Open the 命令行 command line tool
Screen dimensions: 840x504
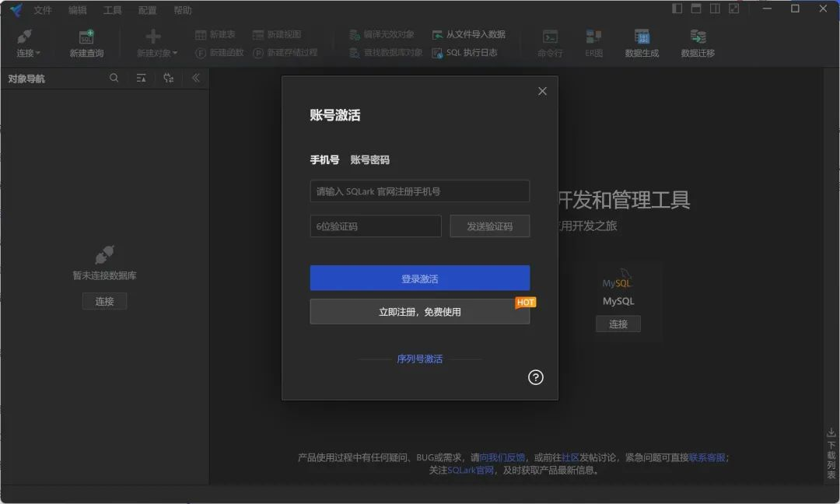click(550, 43)
